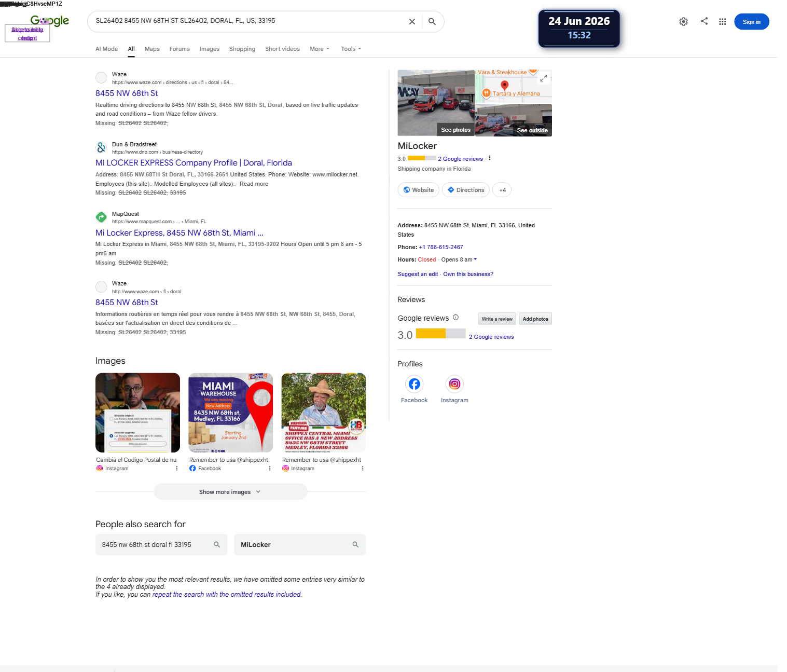Click inside the search input field

(x=249, y=21)
